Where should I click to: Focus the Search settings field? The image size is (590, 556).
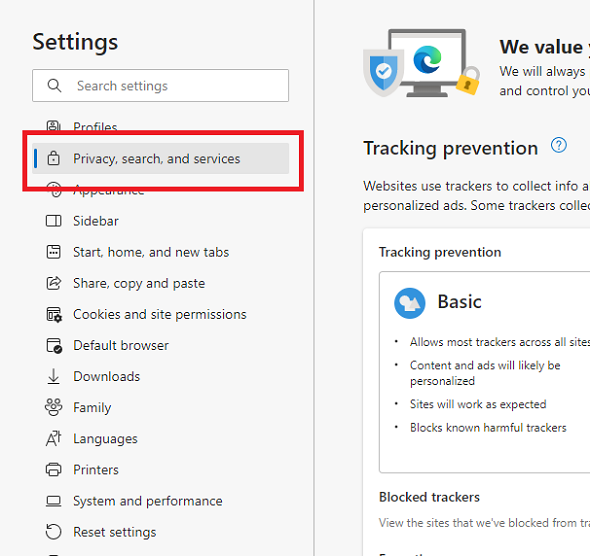[160, 85]
